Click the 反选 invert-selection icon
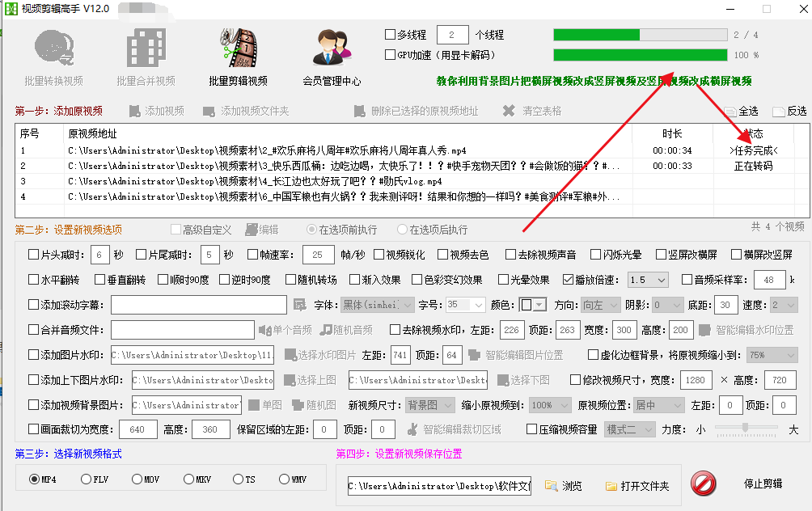 tap(779, 112)
